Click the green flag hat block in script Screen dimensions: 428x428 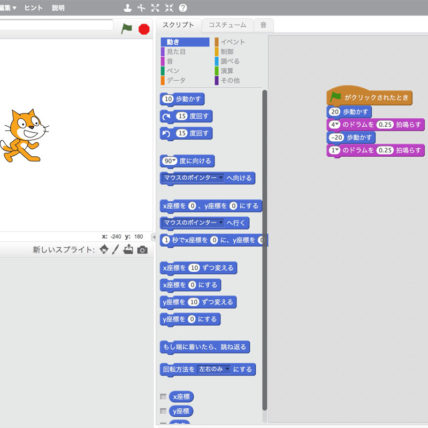[x=369, y=97]
